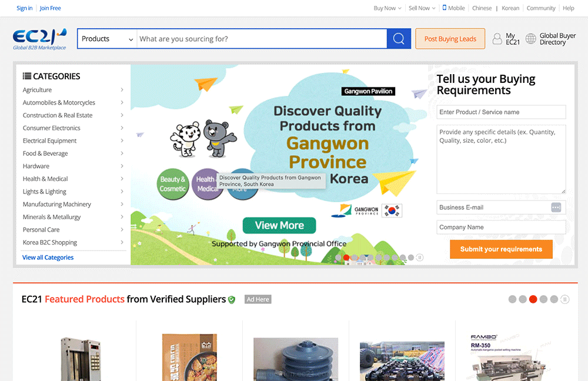Go to EC21 homepage via logo
Screen dimensions: 588x381
40,39
